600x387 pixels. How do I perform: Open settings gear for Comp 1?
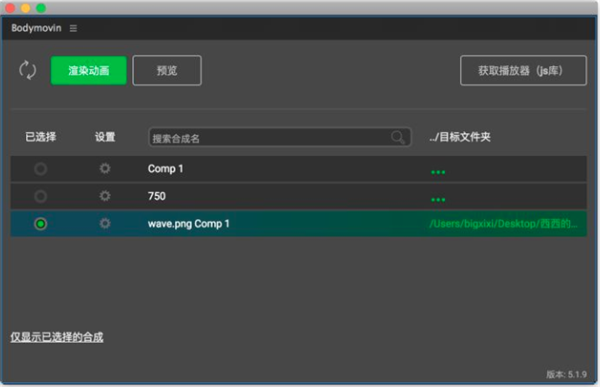[105, 168]
